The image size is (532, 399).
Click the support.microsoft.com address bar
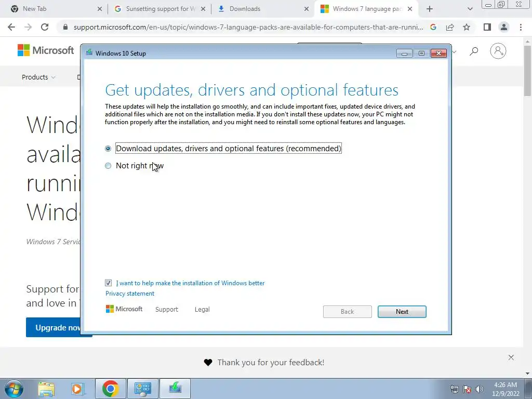coord(248,27)
